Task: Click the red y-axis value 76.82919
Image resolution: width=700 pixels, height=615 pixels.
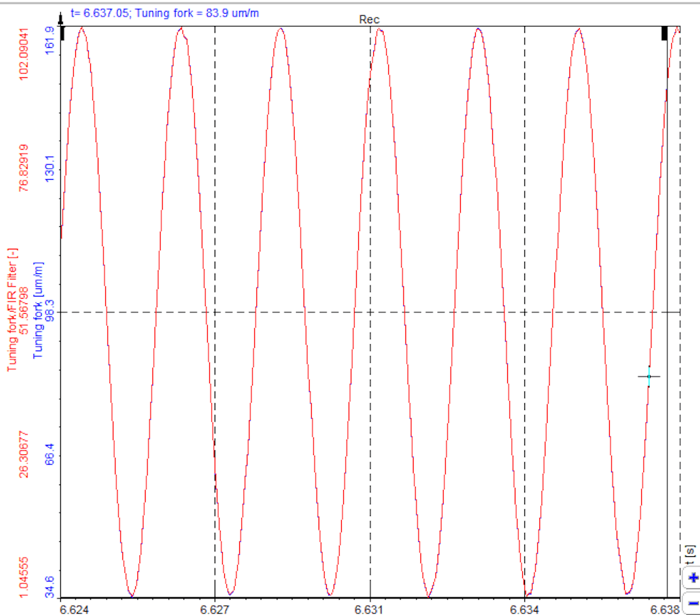Action: (x=24, y=168)
